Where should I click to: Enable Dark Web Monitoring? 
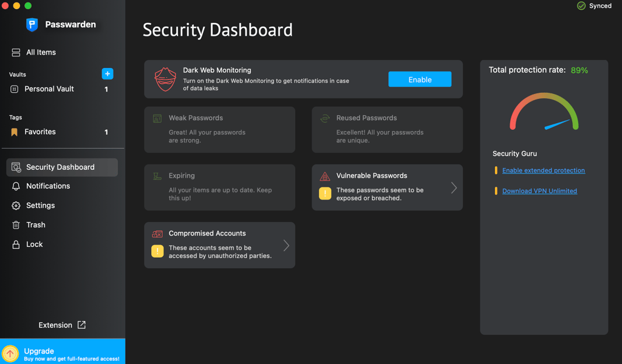pyautogui.click(x=420, y=79)
